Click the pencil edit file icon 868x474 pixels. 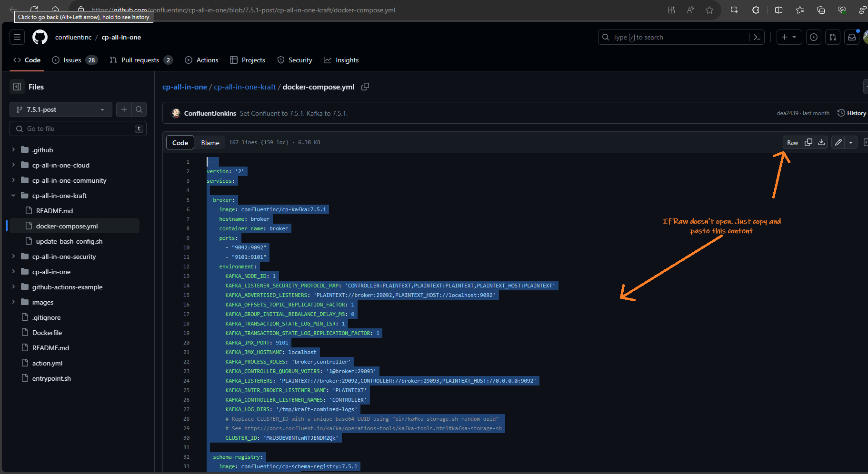coord(838,142)
